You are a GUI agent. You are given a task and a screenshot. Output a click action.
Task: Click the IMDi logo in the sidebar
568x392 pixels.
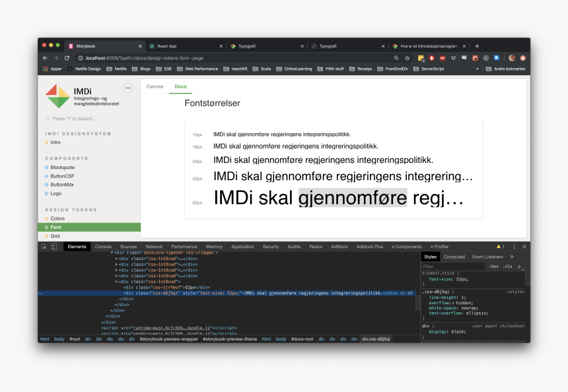click(x=57, y=96)
